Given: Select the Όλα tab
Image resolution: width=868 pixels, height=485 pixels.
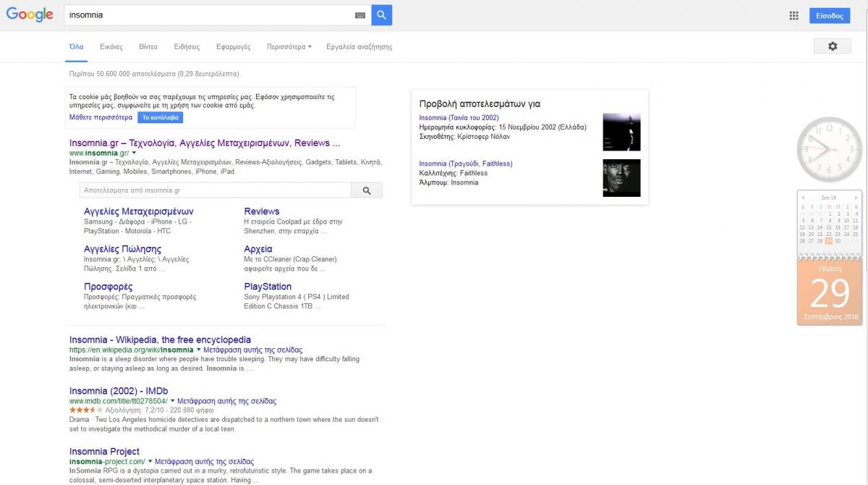Looking at the screenshot, I should coord(76,47).
